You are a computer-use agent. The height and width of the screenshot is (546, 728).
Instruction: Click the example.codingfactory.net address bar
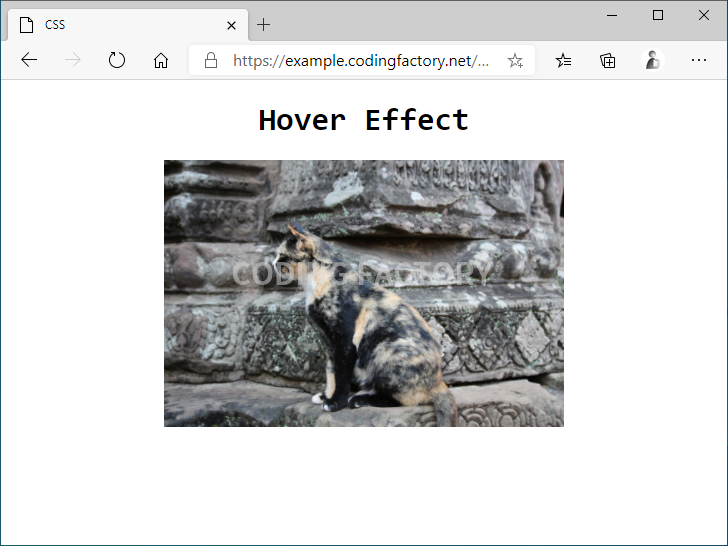tap(360, 61)
